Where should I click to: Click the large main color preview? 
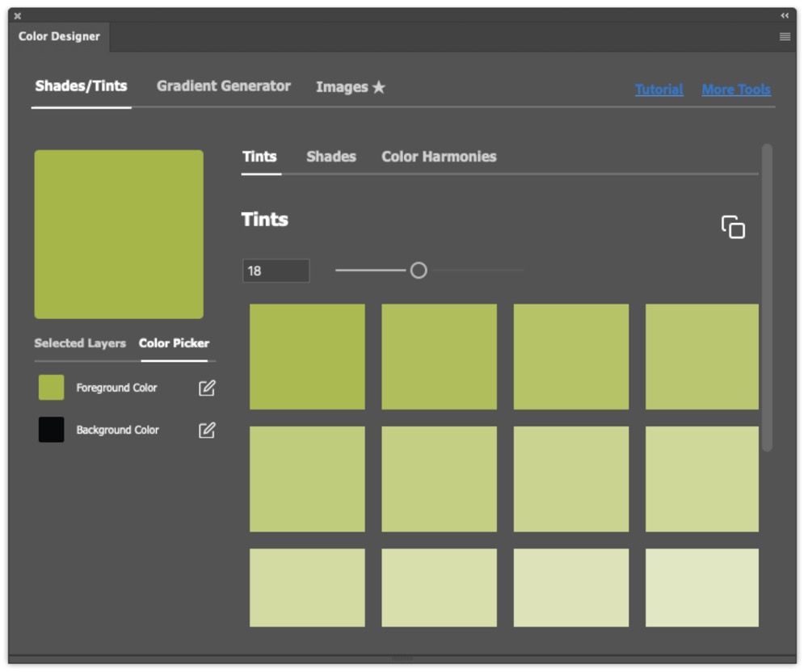click(x=119, y=234)
